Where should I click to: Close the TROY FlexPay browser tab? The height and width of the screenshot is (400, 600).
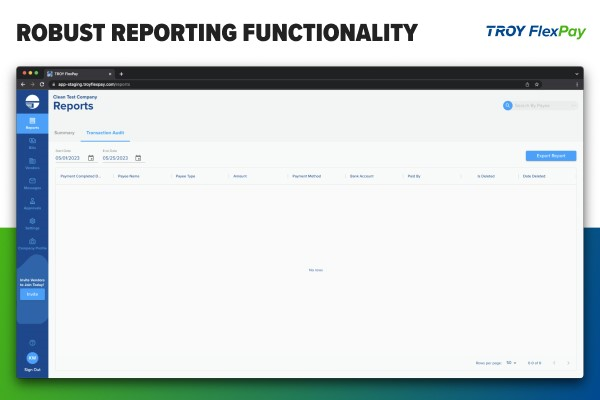click(x=110, y=74)
